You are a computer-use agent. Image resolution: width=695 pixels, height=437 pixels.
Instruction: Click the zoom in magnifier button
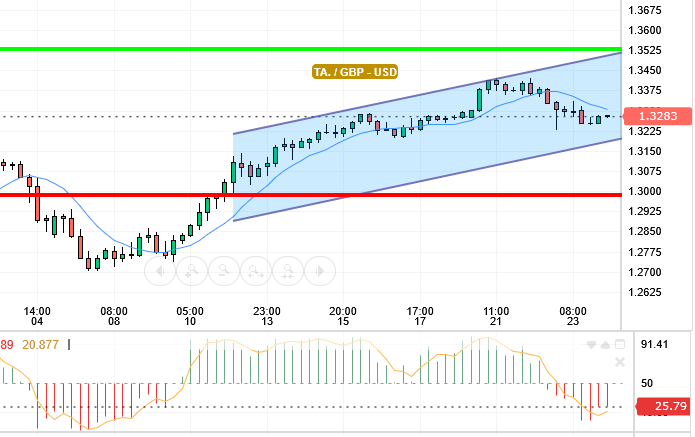click(x=192, y=271)
